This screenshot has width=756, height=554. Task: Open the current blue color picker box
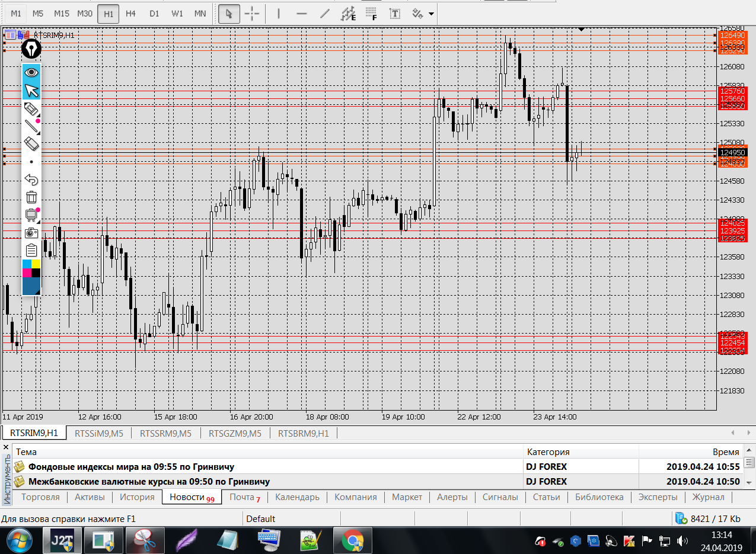(31, 286)
